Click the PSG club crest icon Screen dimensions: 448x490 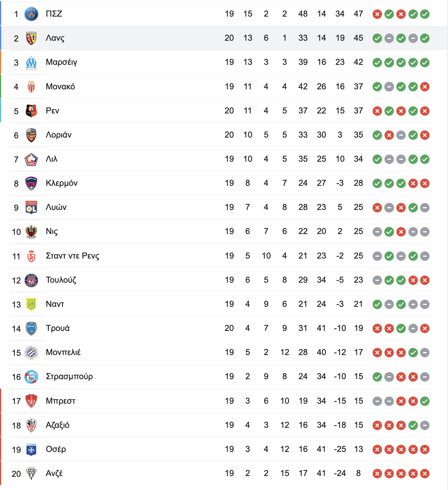coord(31,14)
